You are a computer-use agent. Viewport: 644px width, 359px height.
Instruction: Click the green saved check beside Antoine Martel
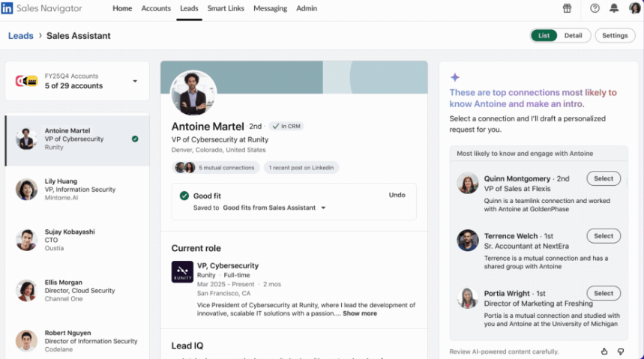pyautogui.click(x=135, y=139)
